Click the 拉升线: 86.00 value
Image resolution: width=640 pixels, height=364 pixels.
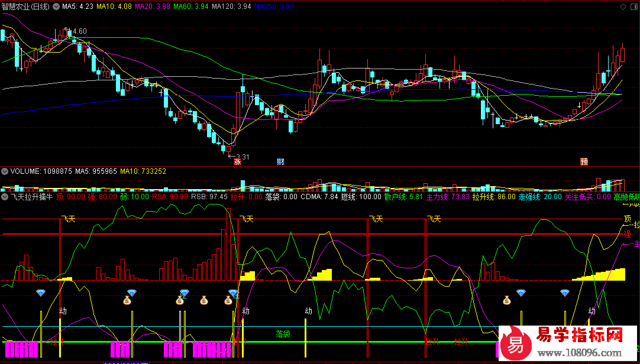494,197
